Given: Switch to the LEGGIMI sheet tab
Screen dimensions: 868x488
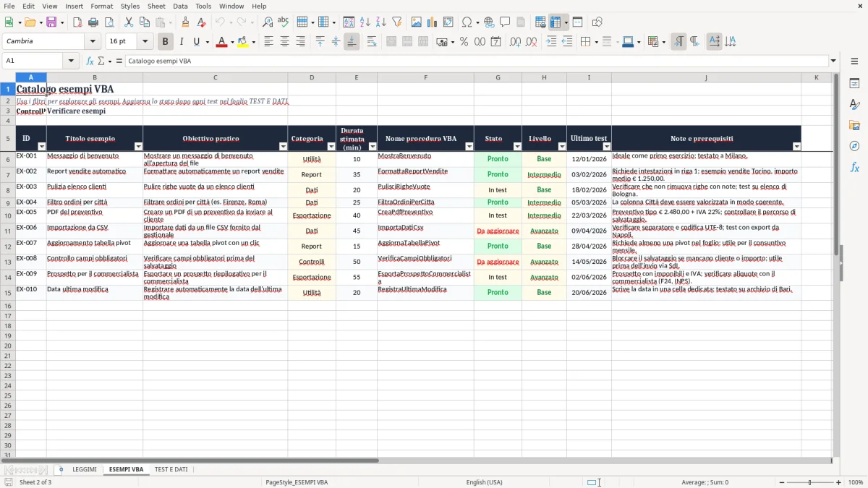Looking at the screenshot, I should pos(85,470).
